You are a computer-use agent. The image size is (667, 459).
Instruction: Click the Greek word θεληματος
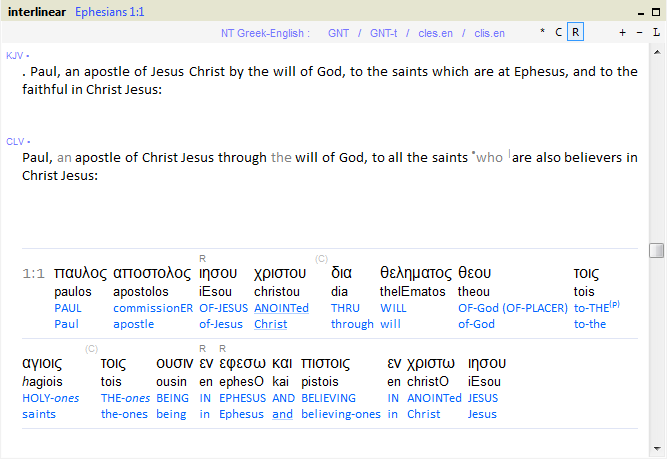(x=416, y=272)
